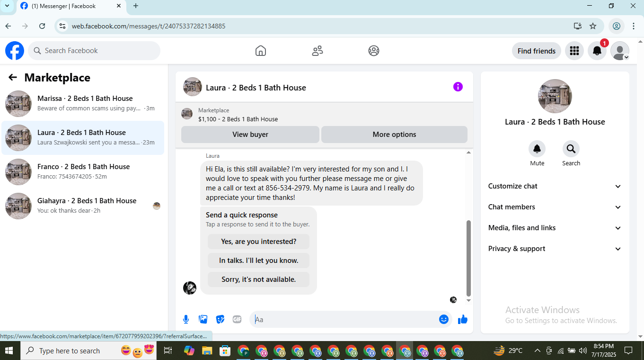Click the Find friends button
The image size is (644, 360).
pos(537,51)
